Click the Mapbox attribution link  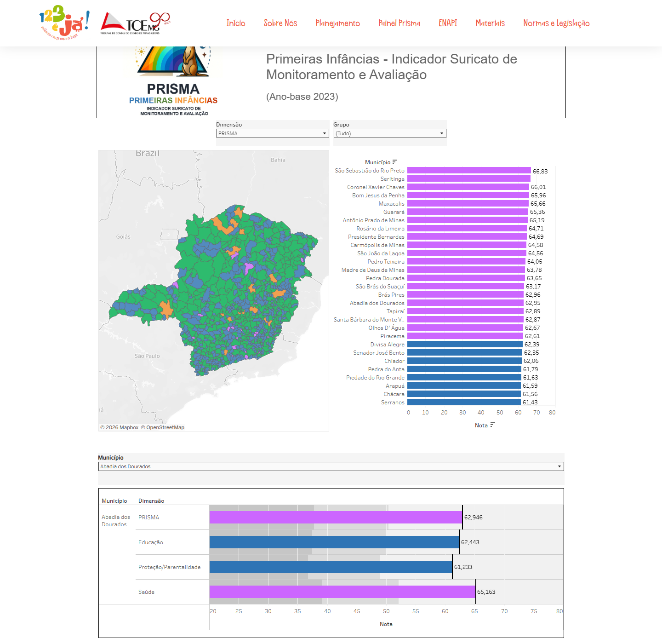click(x=120, y=427)
